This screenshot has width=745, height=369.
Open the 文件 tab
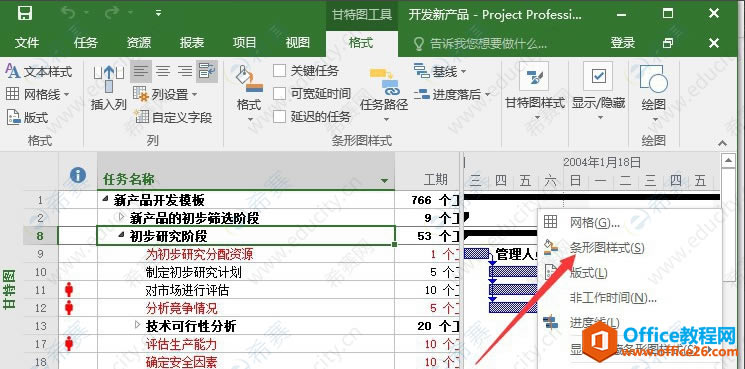pyautogui.click(x=27, y=43)
